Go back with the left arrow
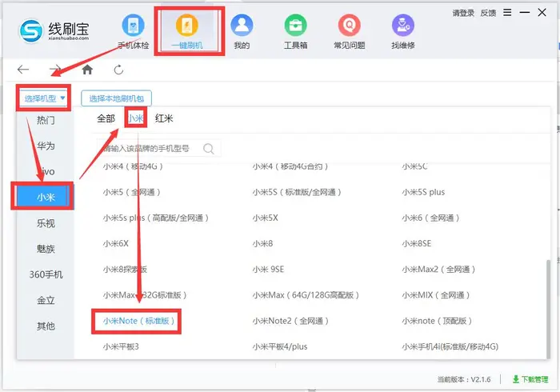The image size is (560, 392). point(23,70)
